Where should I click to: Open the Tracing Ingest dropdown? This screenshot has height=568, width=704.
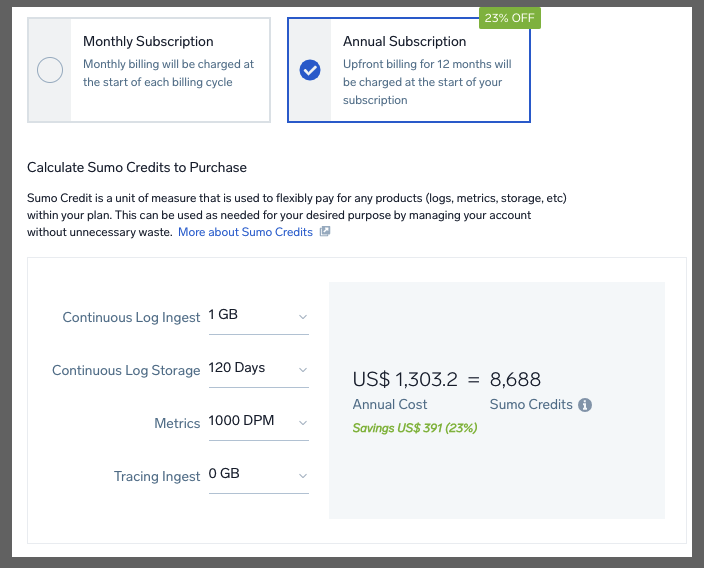click(259, 476)
